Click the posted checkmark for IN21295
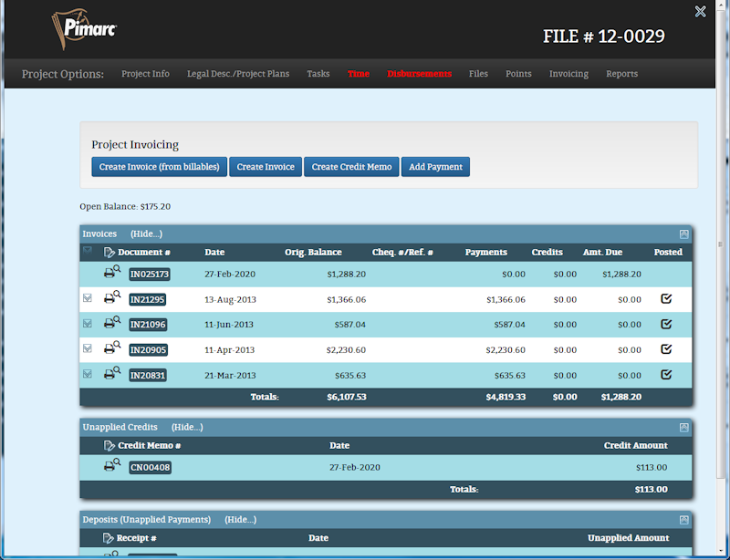The image size is (730, 560). coord(666,298)
